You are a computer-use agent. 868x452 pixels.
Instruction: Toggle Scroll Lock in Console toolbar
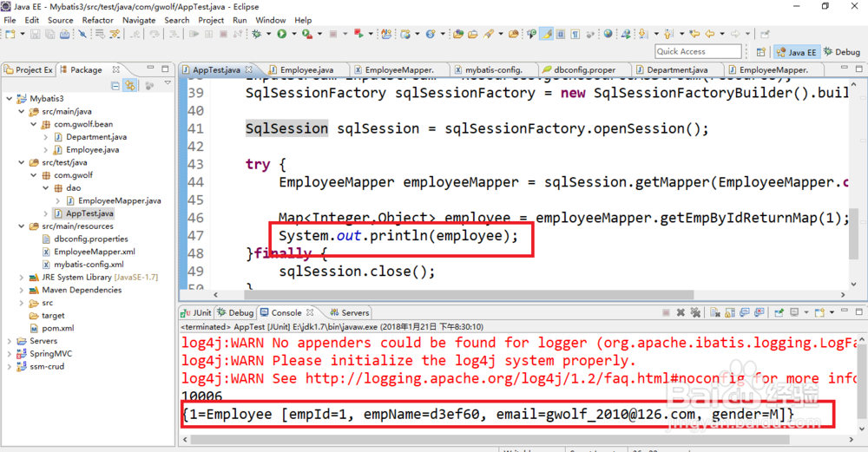click(730, 312)
